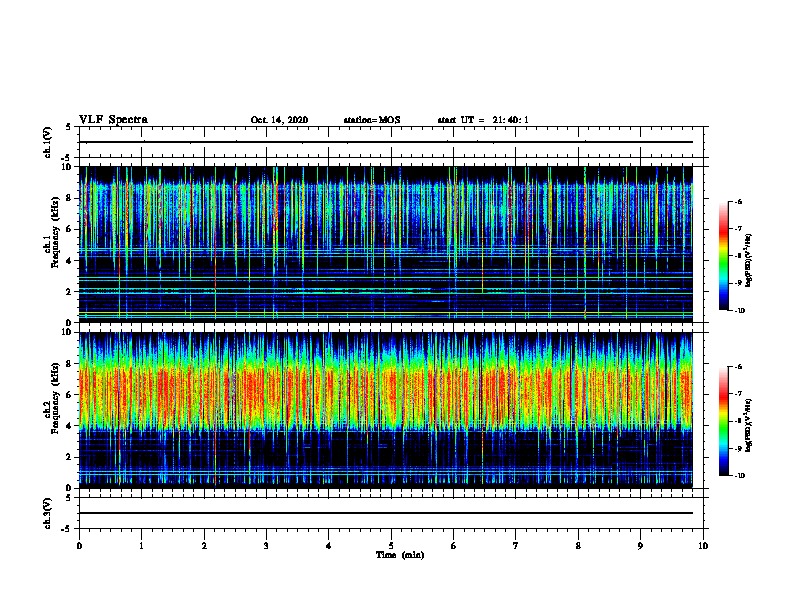
Task: Click the "2" time axis tick label
Action: (204, 546)
